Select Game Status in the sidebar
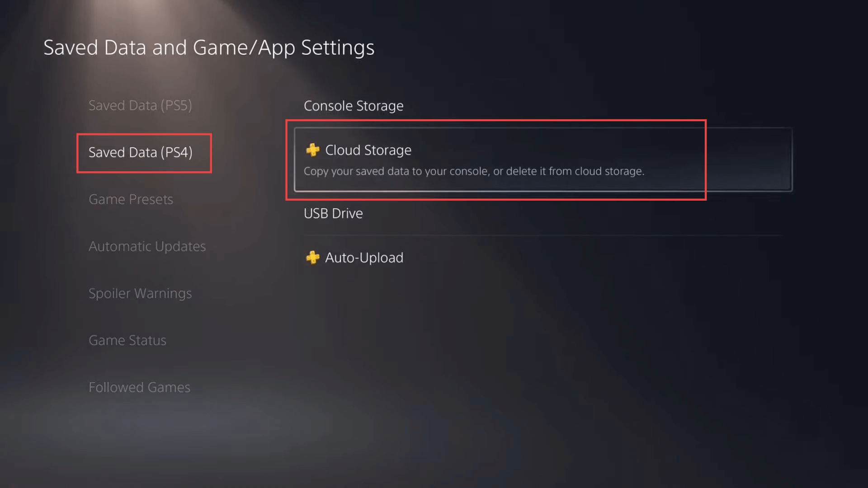This screenshot has height=488, width=868. pyautogui.click(x=127, y=340)
